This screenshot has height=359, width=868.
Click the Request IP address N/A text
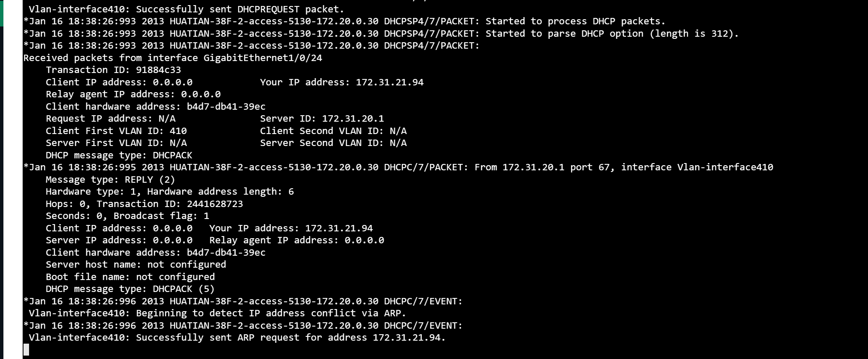point(110,119)
